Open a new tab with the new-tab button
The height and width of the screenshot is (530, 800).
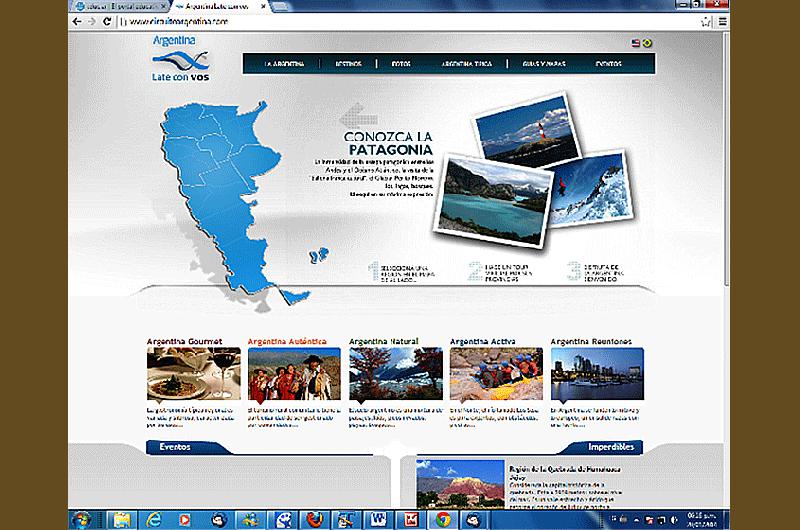pos(280,7)
